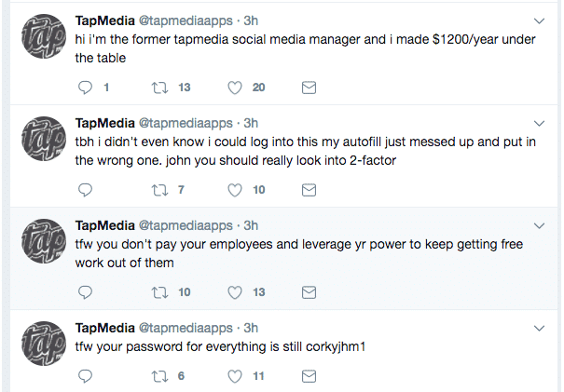Reply to the $1200/year under the table tweet
This screenshot has height=392, width=564.
coord(85,88)
